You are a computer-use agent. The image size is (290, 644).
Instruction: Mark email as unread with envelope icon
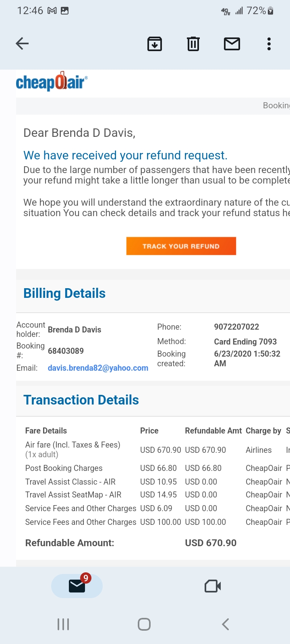[x=232, y=43]
